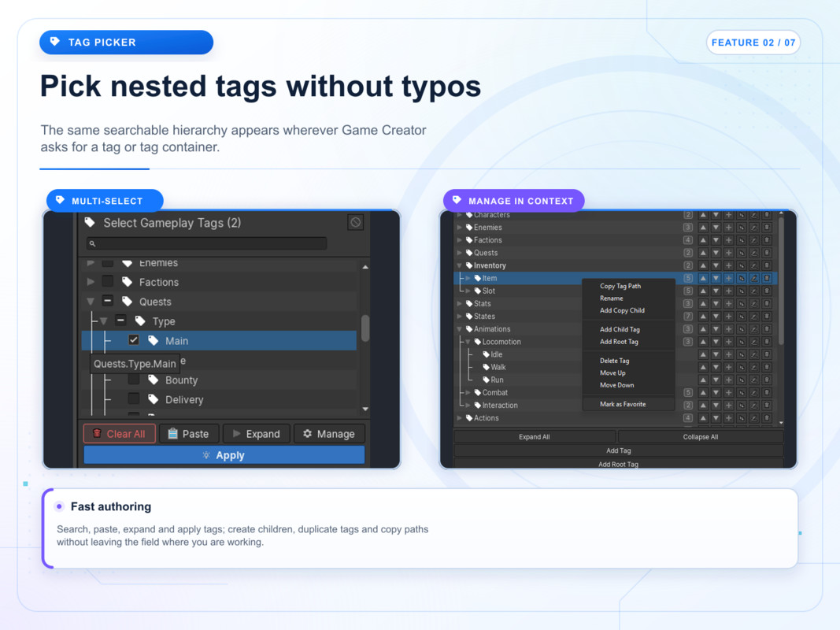This screenshot has width=840, height=630.
Task: Click the clear-selection circle icon beside Select Gameplay Tags
Action: tap(355, 222)
